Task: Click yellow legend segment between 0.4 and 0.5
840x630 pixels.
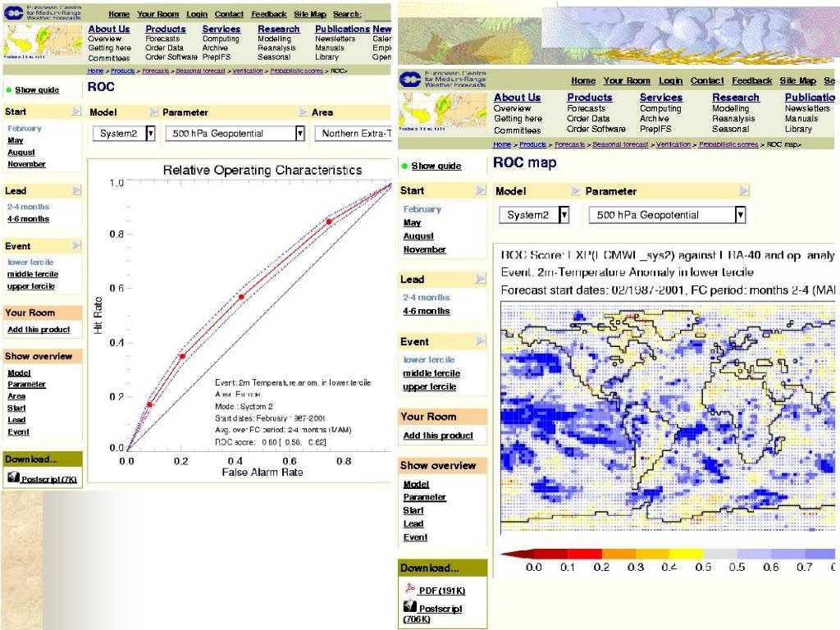Action: pyautogui.click(x=687, y=554)
